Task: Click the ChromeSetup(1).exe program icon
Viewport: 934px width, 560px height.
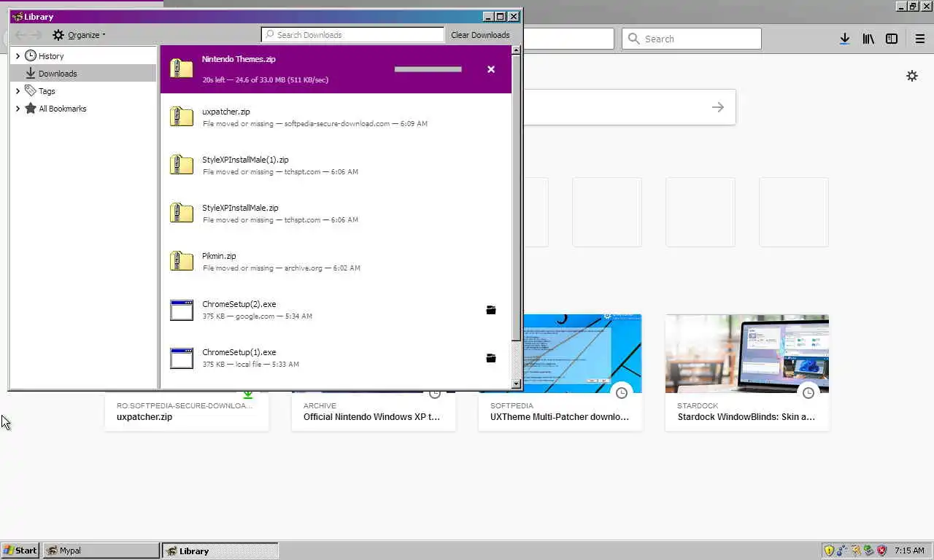Action: [182, 358]
